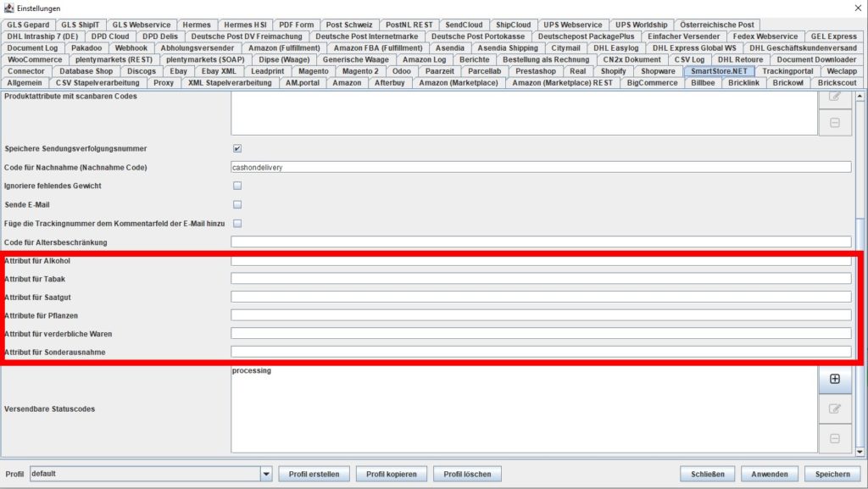Switch to the WooCommerce tab
The width and height of the screenshot is (868, 489).
pyautogui.click(x=35, y=59)
